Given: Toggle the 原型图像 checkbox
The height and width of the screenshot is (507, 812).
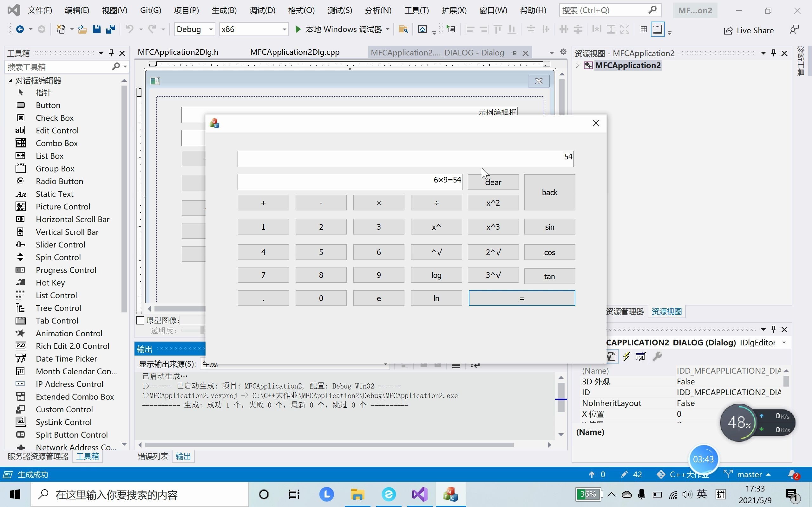Looking at the screenshot, I should coord(140,320).
